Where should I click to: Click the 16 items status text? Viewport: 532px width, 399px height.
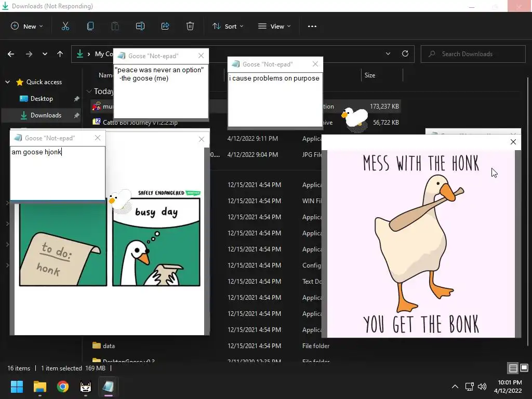[19, 368]
